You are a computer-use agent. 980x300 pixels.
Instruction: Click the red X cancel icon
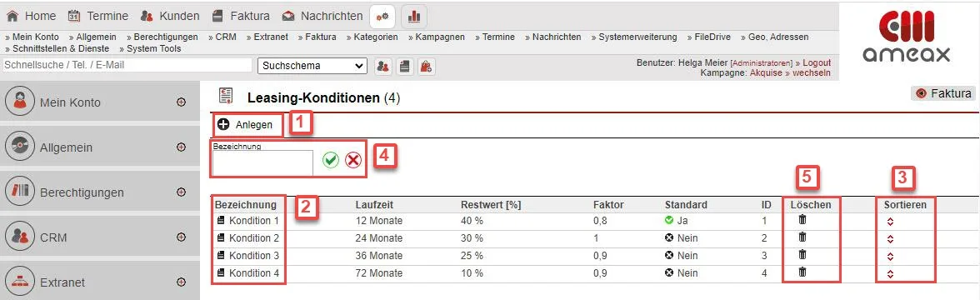click(353, 160)
